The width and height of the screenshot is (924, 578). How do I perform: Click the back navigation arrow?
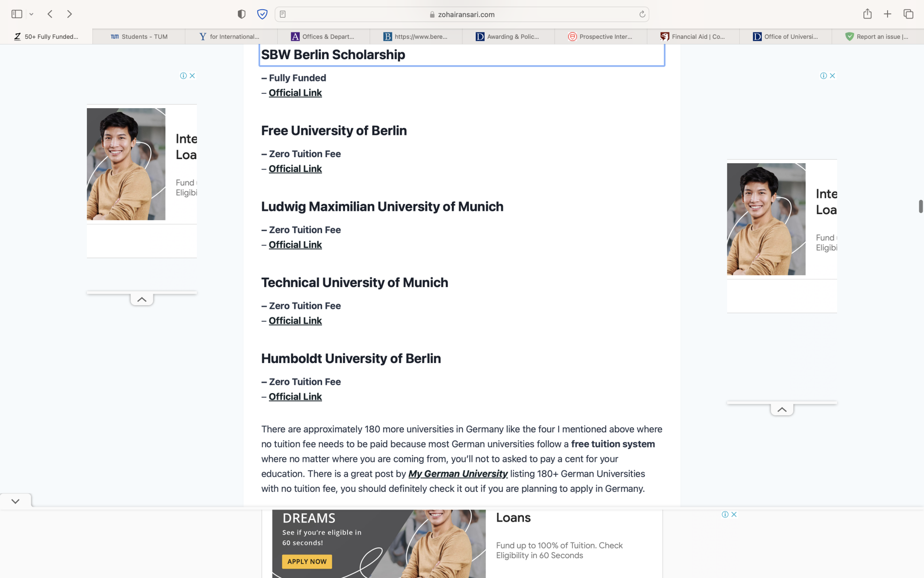[x=50, y=14]
